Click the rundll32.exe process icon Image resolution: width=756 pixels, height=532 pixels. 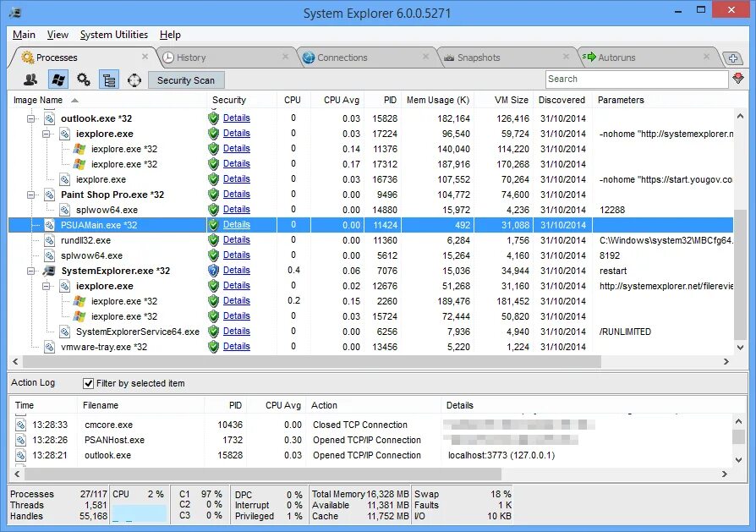50,240
